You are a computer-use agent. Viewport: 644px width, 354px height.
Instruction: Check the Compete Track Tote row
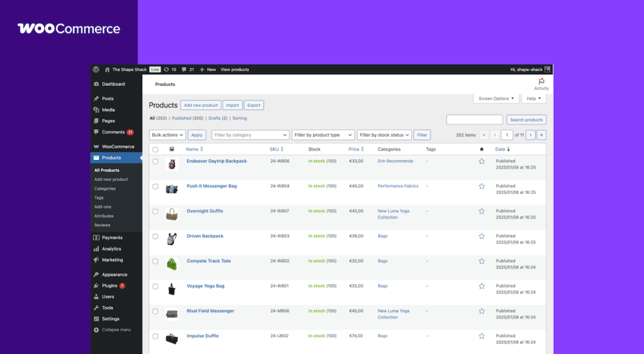click(155, 261)
